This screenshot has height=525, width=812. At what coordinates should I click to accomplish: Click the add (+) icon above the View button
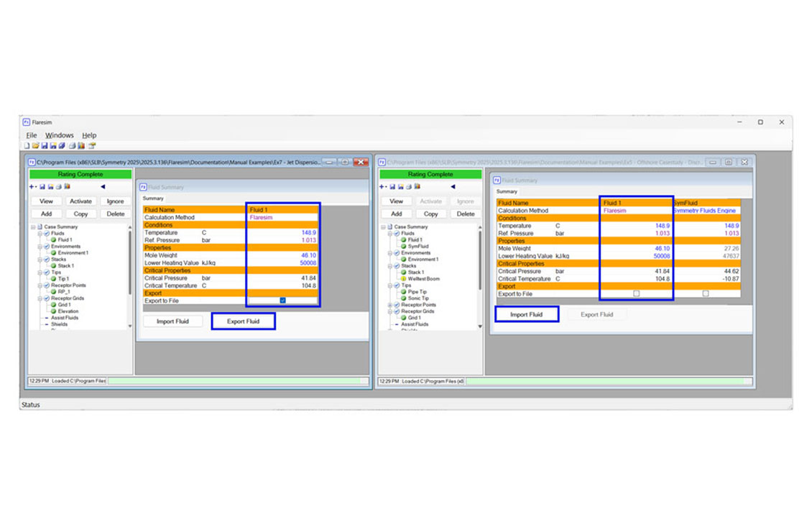coord(30,186)
